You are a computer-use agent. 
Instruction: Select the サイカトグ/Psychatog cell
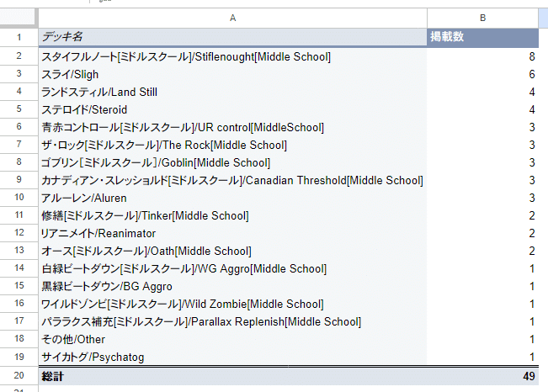(233, 357)
